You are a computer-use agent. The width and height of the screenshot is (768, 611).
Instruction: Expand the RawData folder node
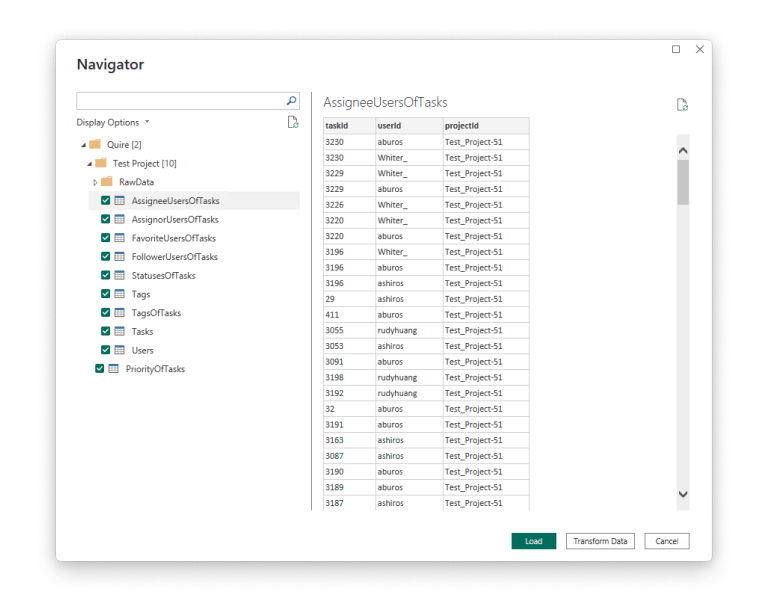point(95,182)
